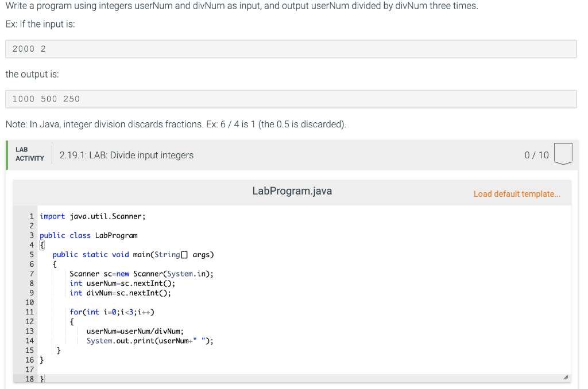Select the LabProgram.java header tab
Image resolution: width=588 pixels, height=389 pixels.
coord(292,191)
